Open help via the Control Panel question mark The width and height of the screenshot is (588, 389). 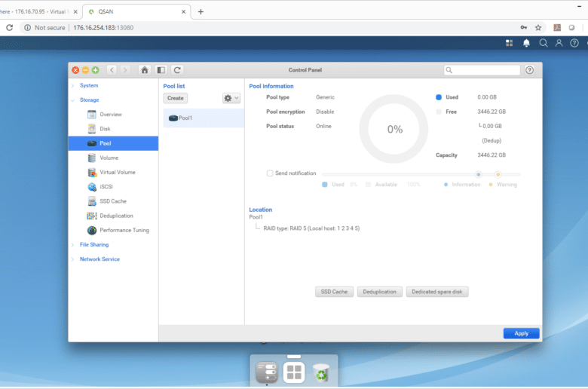(x=529, y=70)
